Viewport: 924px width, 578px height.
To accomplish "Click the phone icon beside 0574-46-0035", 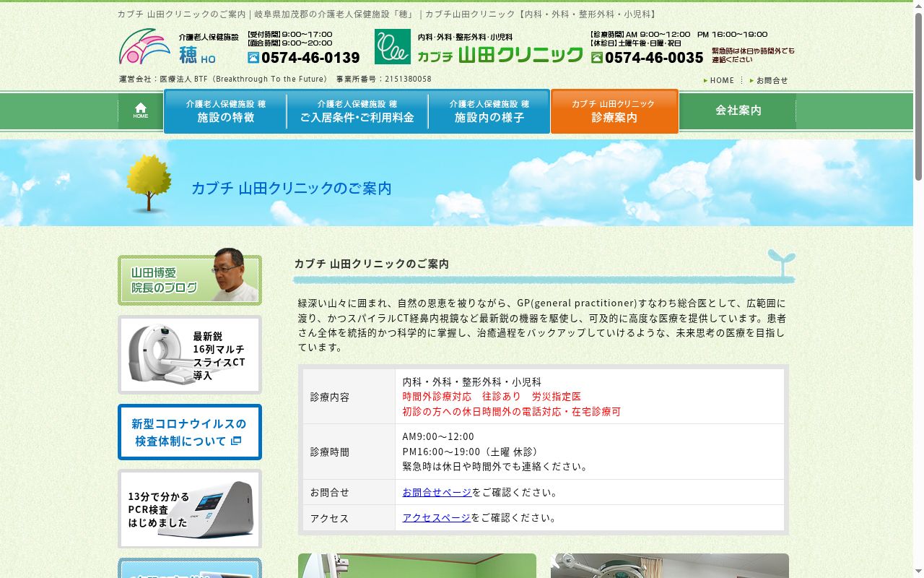I will coord(597,57).
